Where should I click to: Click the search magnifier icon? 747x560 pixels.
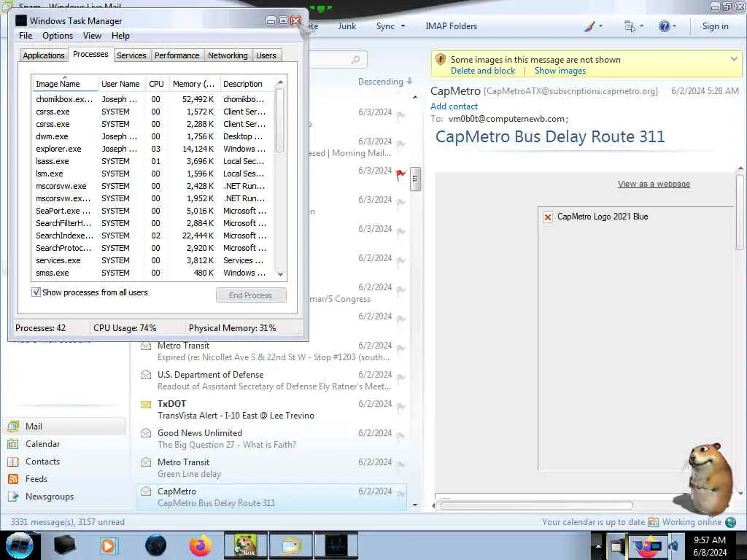[x=355, y=60]
